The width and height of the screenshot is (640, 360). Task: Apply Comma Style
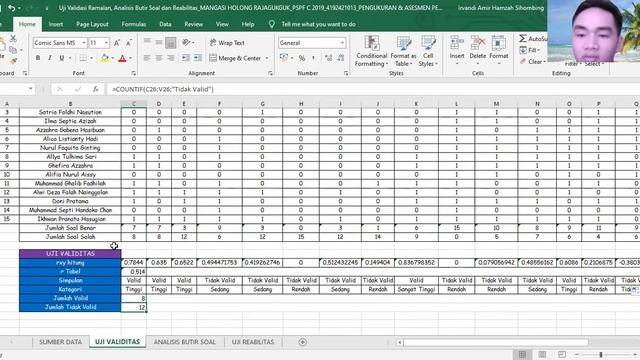point(313,58)
